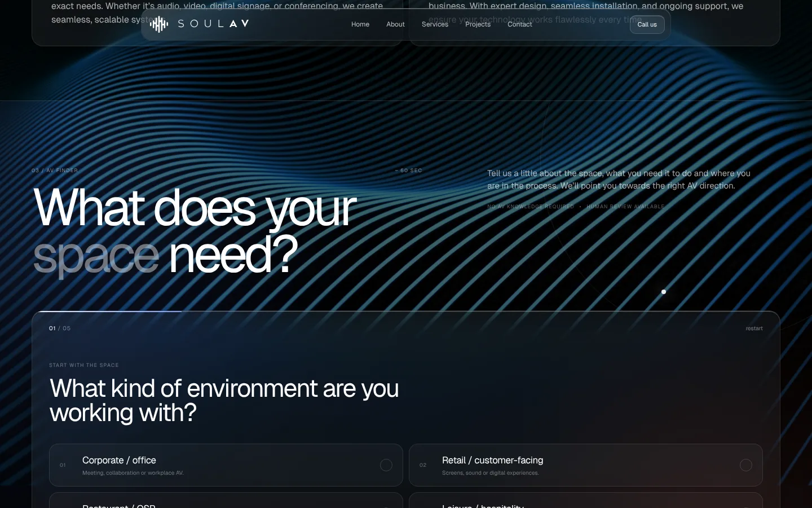Open the Contact page link
Screen dimensions: 812x508
519,24
